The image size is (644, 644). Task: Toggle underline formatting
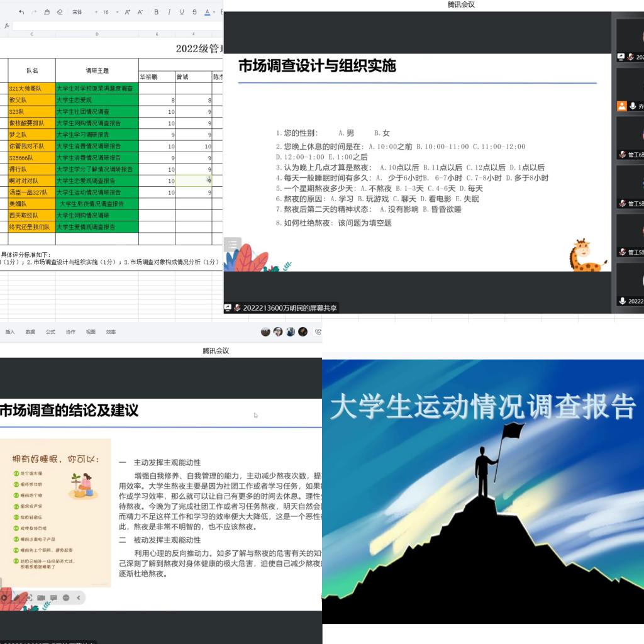tap(182, 12)
